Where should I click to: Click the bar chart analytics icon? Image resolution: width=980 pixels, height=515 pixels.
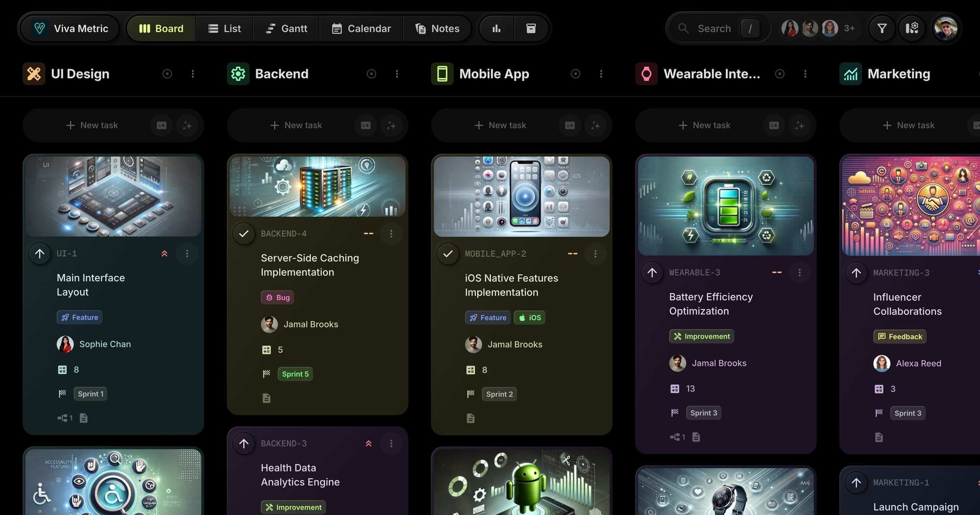(496, 28)
